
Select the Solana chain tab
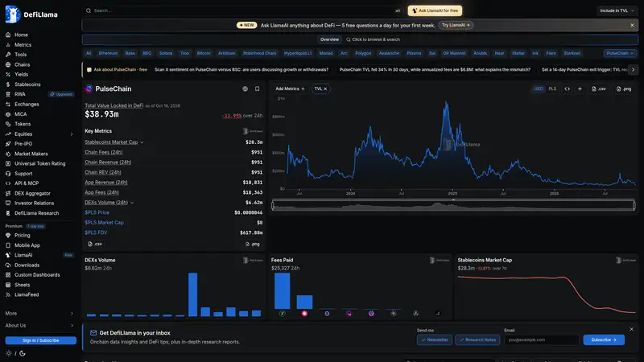(x=166, y=53)
